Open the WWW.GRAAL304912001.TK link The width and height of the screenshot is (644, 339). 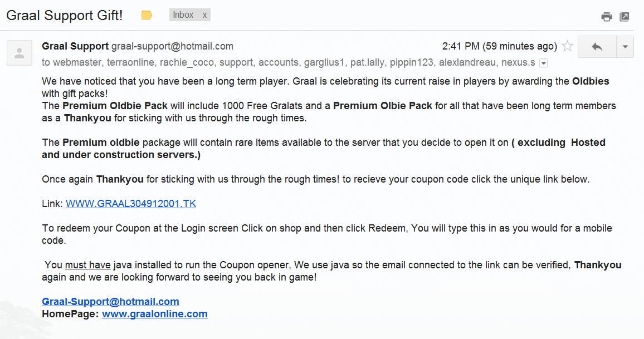pyautogui.click(x=131, y=204)
